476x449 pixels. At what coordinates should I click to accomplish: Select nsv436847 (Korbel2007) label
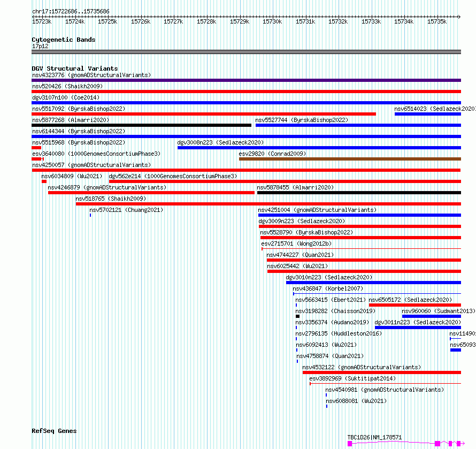(x=328, y=288)
